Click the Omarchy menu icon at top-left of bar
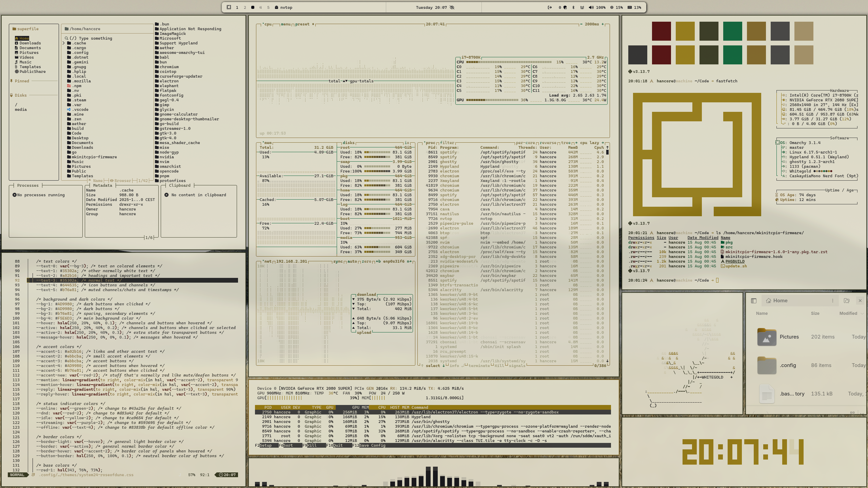 point(229,7)
